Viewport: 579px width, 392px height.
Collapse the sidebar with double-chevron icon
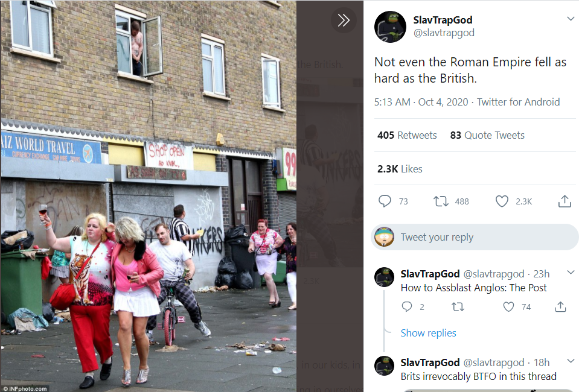tap(344, 20)
